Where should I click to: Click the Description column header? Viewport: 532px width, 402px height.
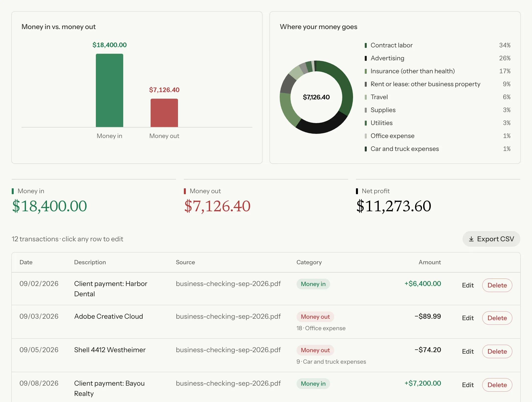click(x=90, y=262)
